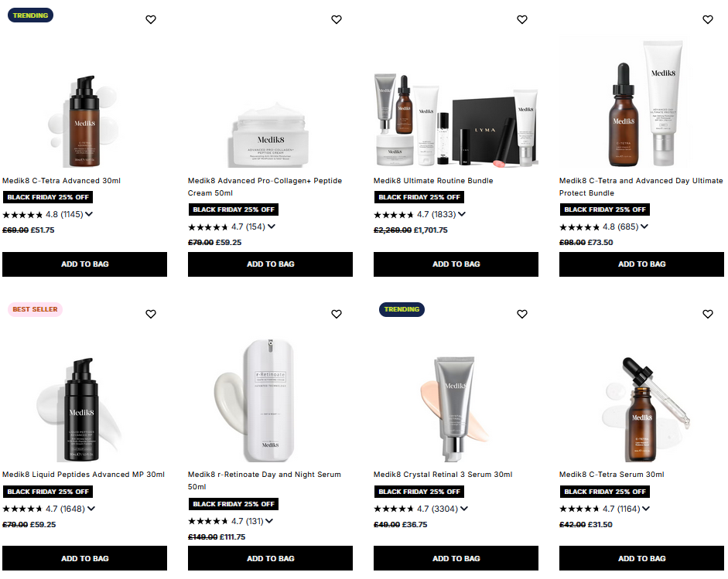The height and width of the screenshot is (579, 728).
Task: Expand ratings for C-Tetra Advanced 4.8 (1145)
Action: point(89,214)
